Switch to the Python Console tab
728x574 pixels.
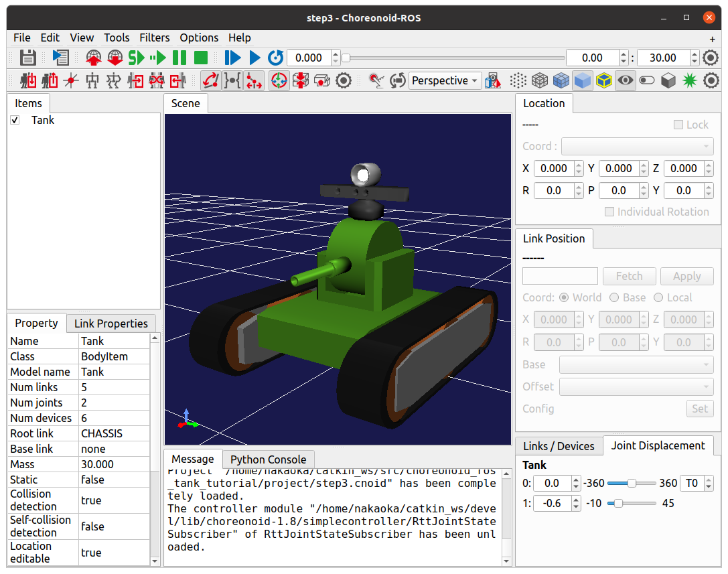tap(268, 459)
